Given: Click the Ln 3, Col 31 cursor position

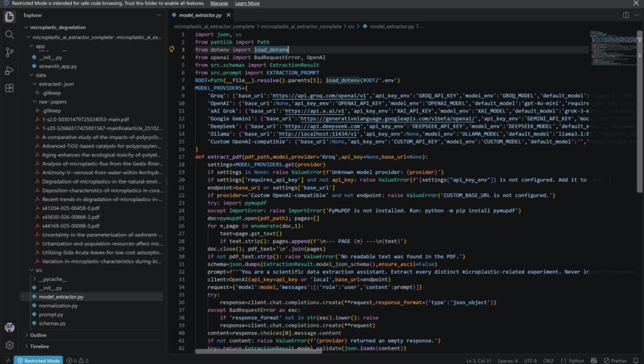Looking at the screenshot, I should tap(479, 361).
